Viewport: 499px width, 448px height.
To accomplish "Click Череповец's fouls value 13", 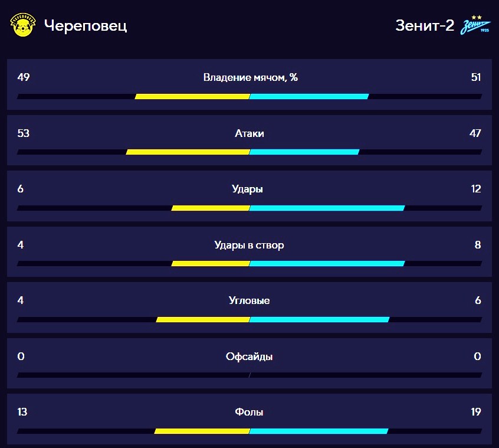I will click(x=22, y=412).
